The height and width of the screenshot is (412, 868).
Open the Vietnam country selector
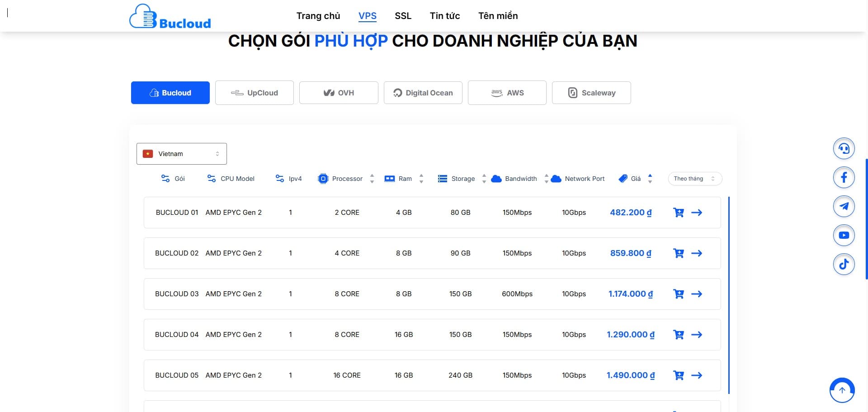click(181, 153)
